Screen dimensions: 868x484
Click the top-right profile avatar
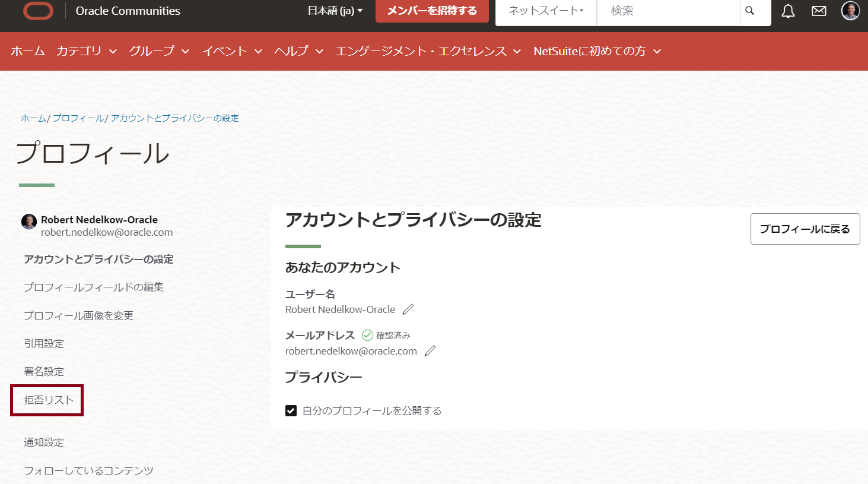850,11
